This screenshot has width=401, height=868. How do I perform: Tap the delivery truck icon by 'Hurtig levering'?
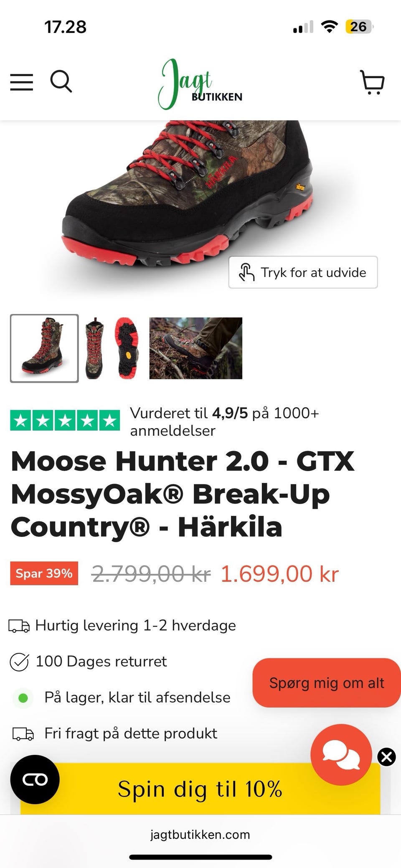point(19,626)
